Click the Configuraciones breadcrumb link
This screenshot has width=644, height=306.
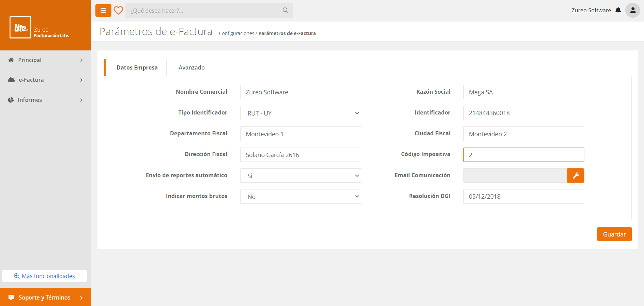(x=236, y=33)
